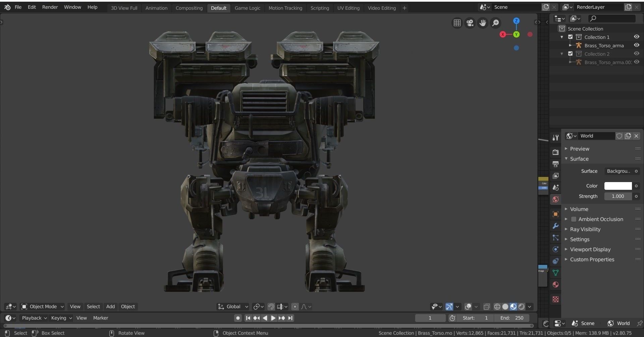Toggle snapping magnet in viewport header
The image size is (644, 337).
coord(271,306)
